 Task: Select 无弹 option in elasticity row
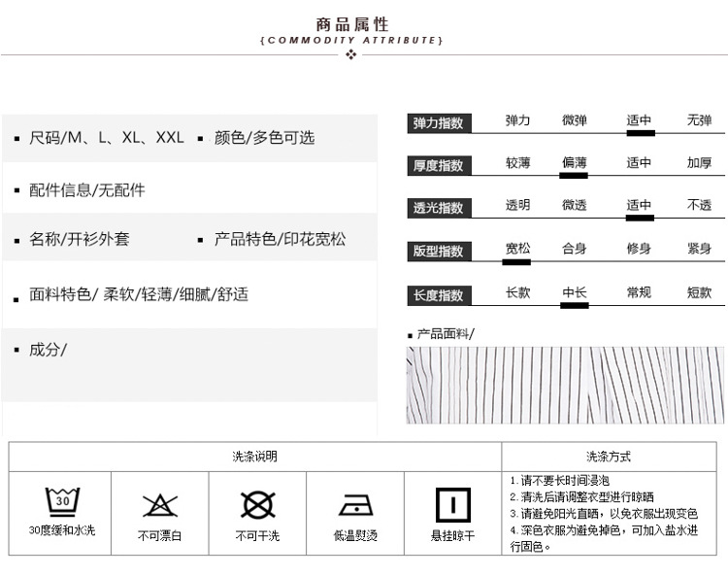click(699, 120)
